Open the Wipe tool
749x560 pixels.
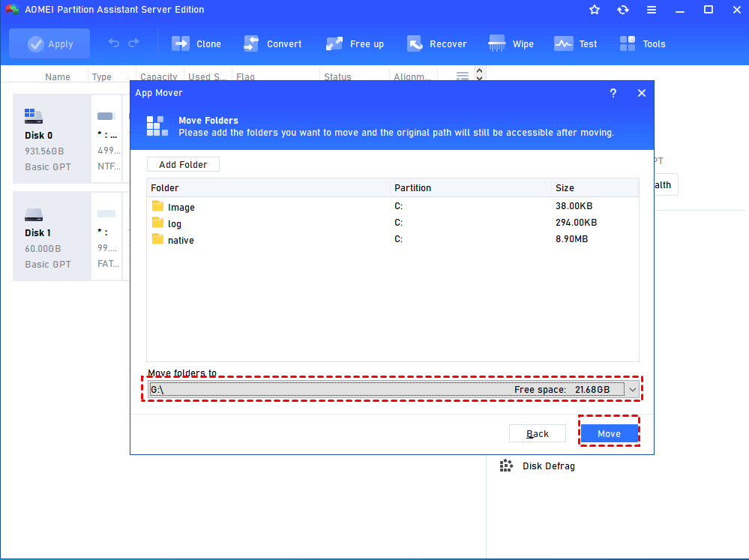click(511, 44)
